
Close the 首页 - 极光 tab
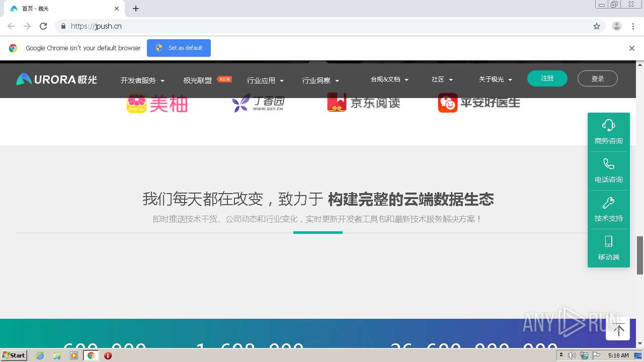[117, 9]
